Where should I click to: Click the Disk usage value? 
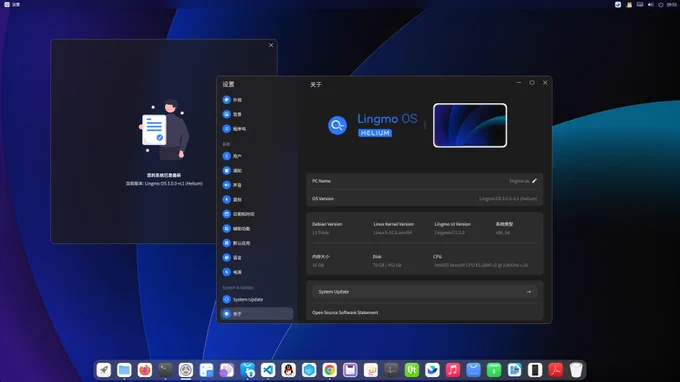[387, 265]
